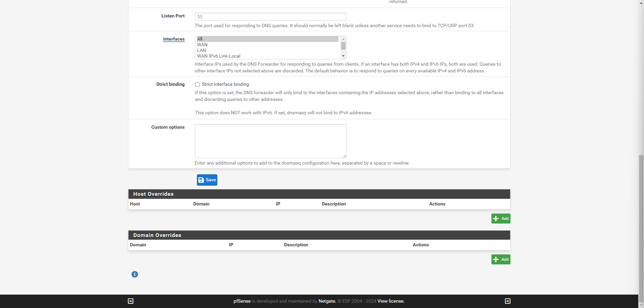The image size is (644, 308).
Task: Click the 'IP' column in Host Overrides
Action: tap(278, 204)
